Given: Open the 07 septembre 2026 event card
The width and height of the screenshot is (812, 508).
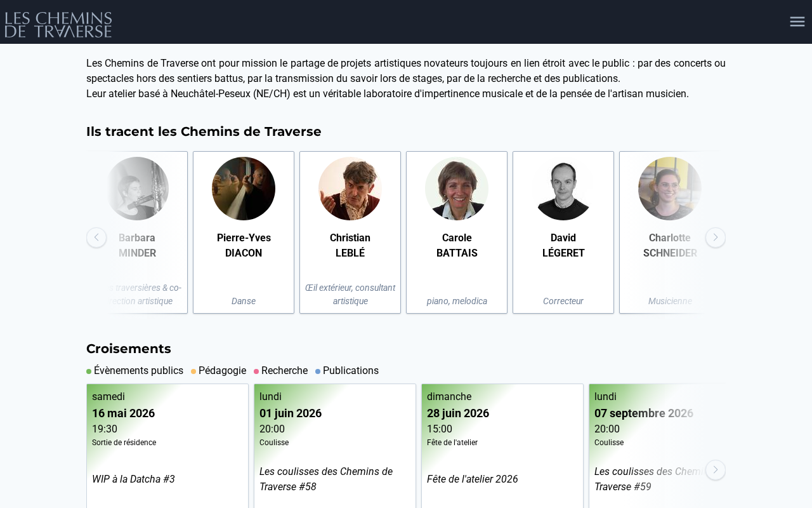Looking at the screenshot, I should 657,446.
